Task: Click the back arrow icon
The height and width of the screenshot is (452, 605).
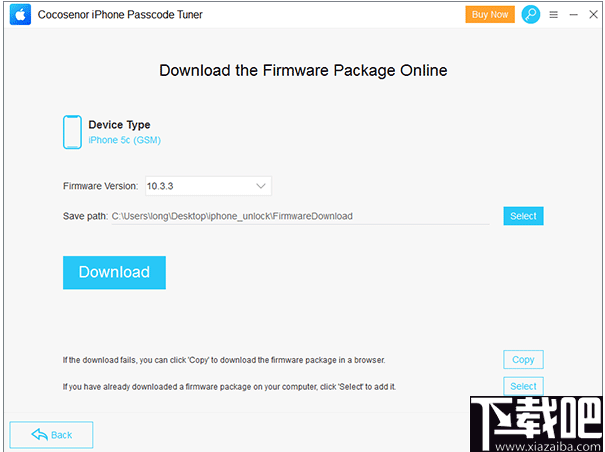Action: pos(39,435)
